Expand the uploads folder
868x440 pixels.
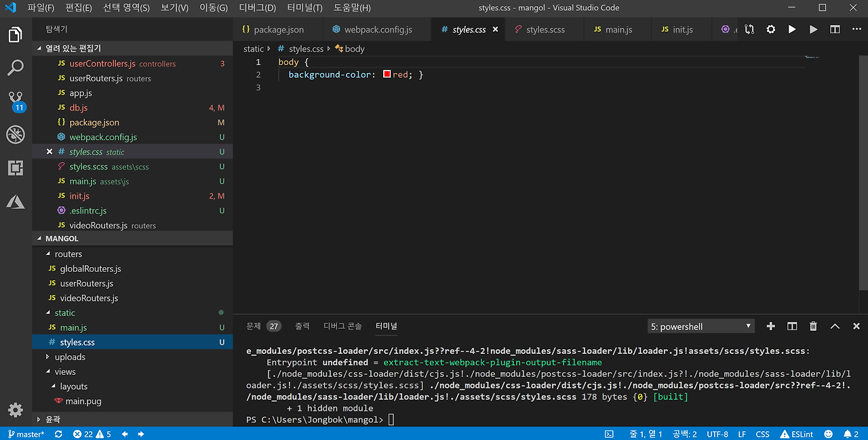[x=70, y=357]
